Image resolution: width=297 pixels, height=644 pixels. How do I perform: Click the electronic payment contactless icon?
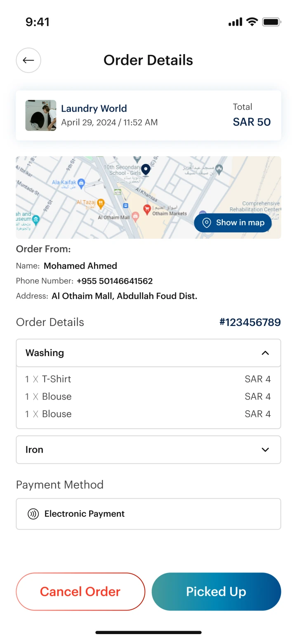coord(33,514)
